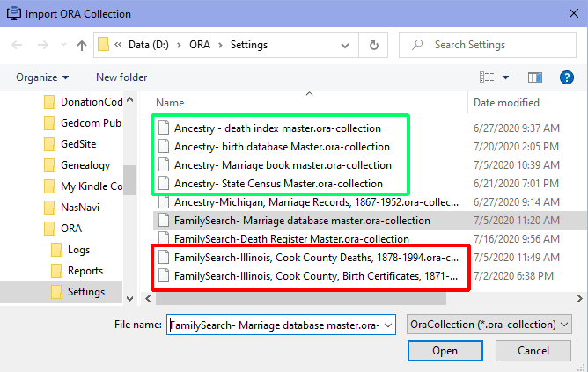This screenshot has height=372, width=588.
Task: Click the Up one level arrow
Action: (x=81, y=45)
